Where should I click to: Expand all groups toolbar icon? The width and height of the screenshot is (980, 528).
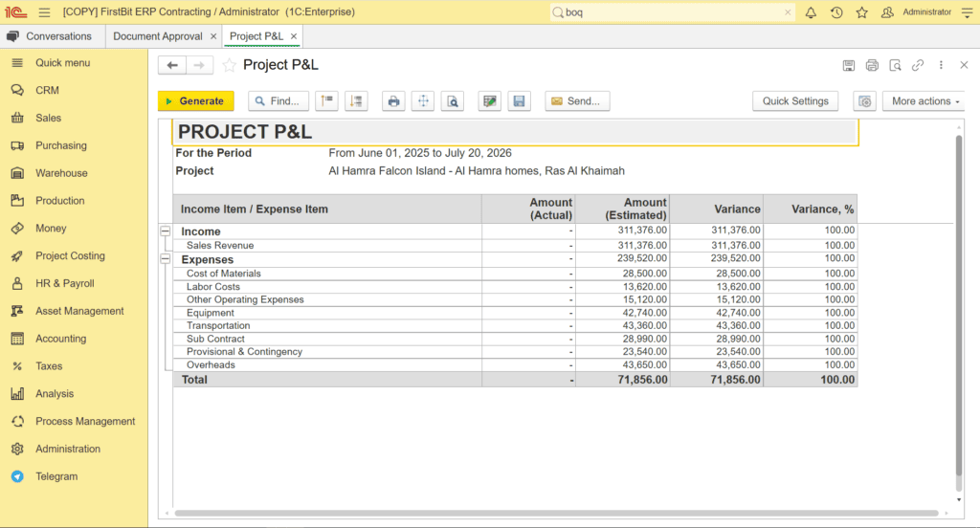tap(356, 101)
